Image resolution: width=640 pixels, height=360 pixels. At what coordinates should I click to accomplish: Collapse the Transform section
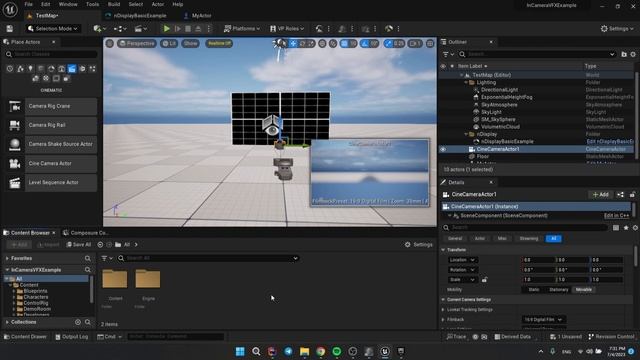443,250
